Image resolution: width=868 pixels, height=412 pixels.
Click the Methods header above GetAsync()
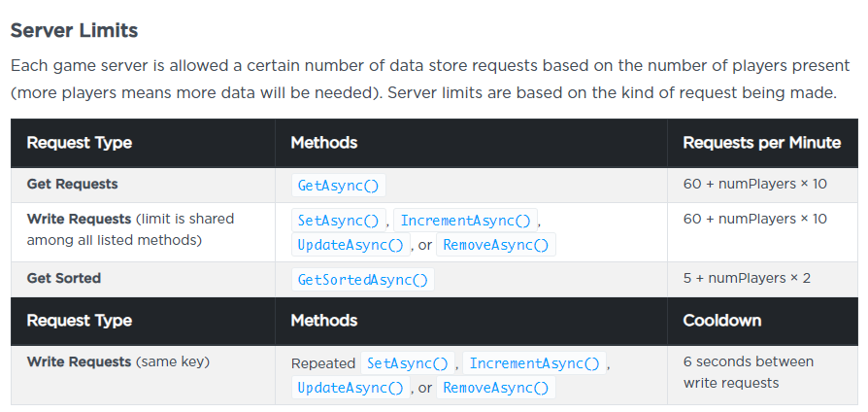pyautogui.click(x=324, y=143)
